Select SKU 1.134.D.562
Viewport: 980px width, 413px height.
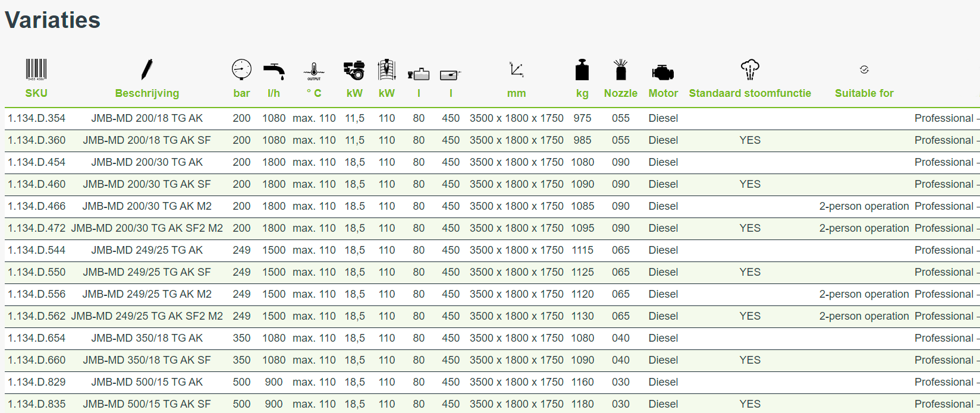(36, 316)
